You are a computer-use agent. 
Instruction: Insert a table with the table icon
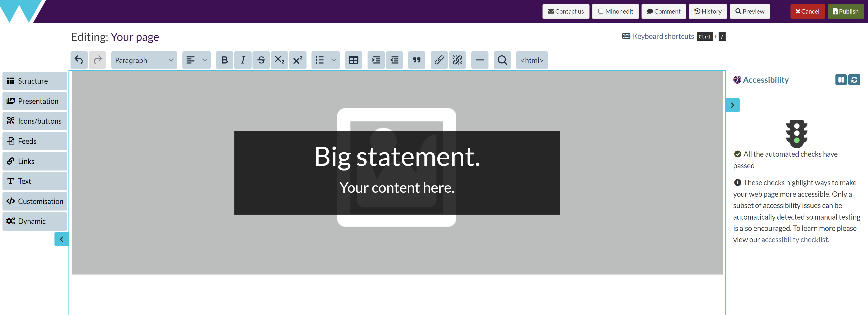pos(354,60)
